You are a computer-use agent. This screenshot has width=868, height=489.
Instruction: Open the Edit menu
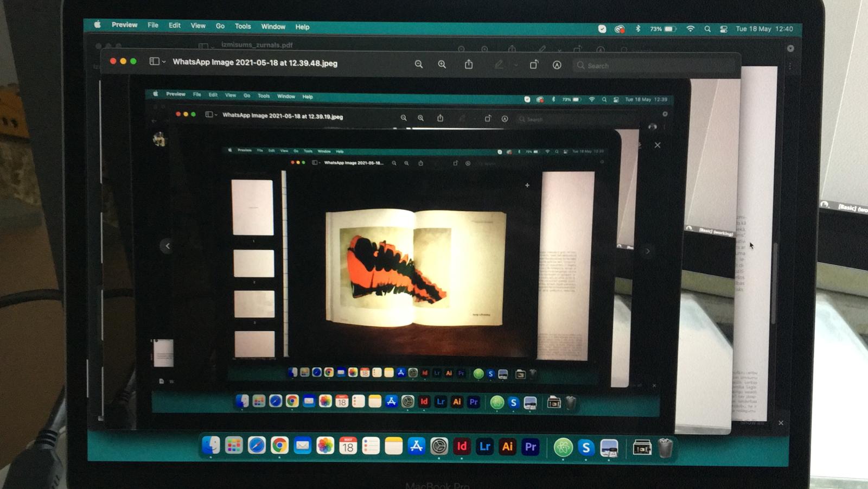[175, 25]
